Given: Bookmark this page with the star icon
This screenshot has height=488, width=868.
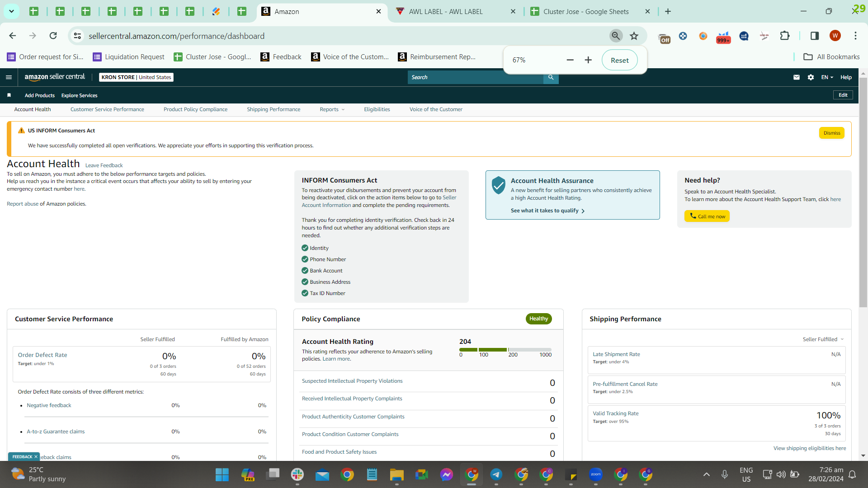Looking at the screenshot, I should pos(634,36).
